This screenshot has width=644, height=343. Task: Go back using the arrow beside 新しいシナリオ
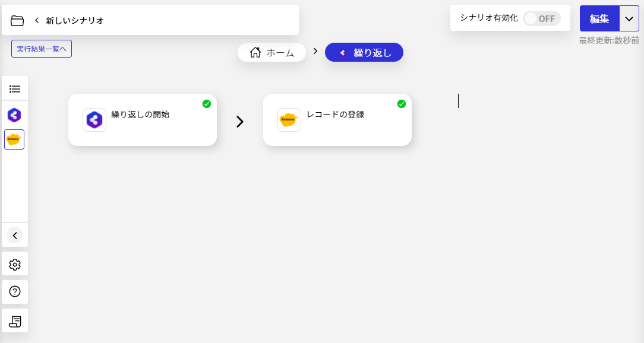point(37,20)
